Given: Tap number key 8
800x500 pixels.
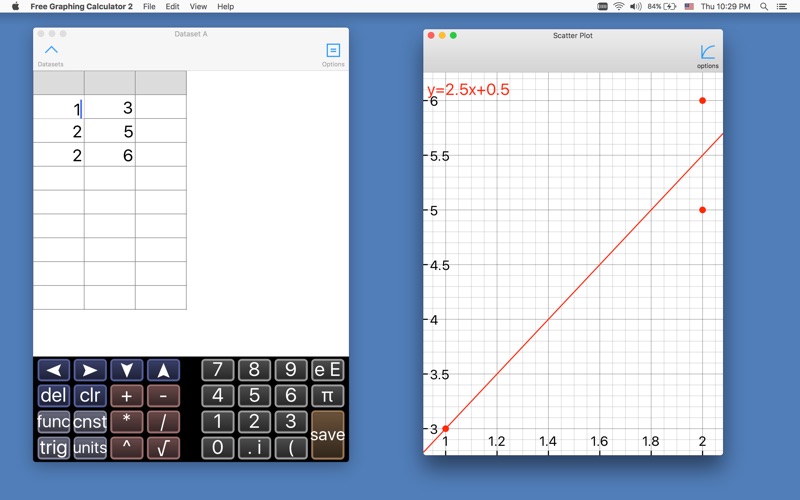Looking at the screenshot, I should click(x=254, y=370).
